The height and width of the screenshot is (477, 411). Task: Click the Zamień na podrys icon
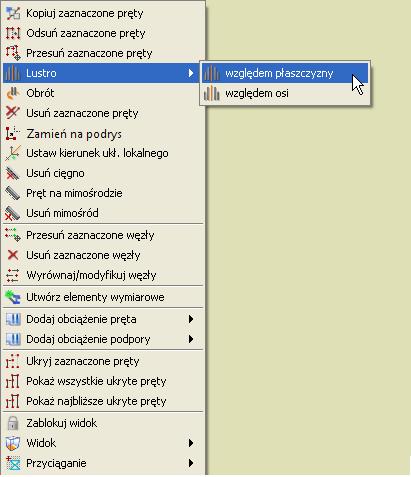13,134
